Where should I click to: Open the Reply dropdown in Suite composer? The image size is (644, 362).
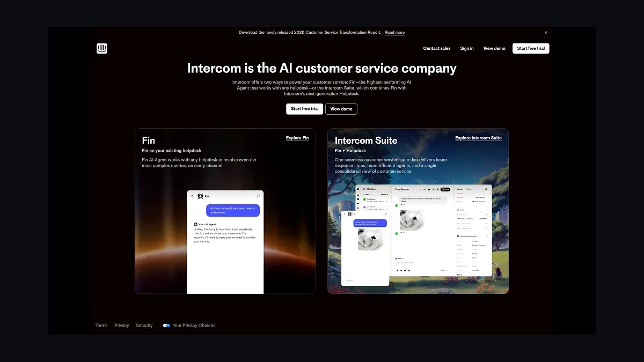pyautogui.click(x=399, y=258)
